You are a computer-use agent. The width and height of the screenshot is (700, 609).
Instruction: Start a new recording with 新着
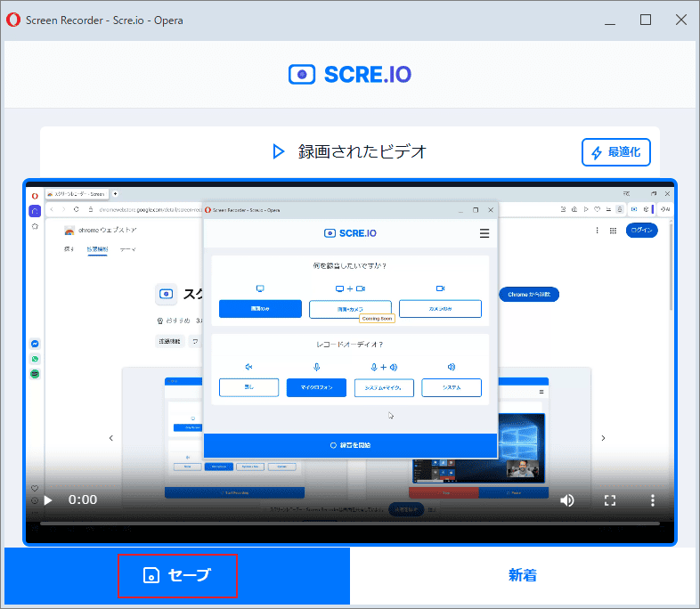click(x=522, y=575)
